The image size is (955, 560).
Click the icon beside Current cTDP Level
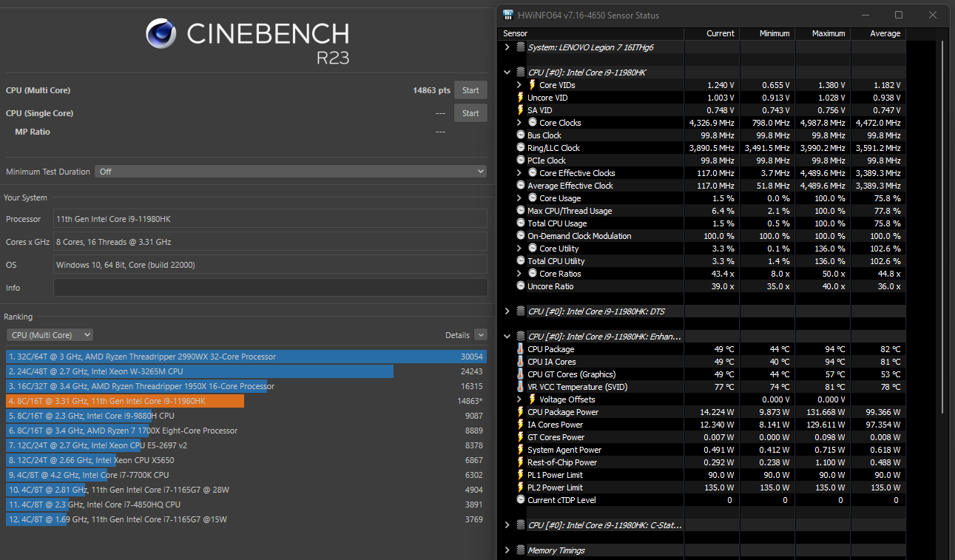(521, 500)
